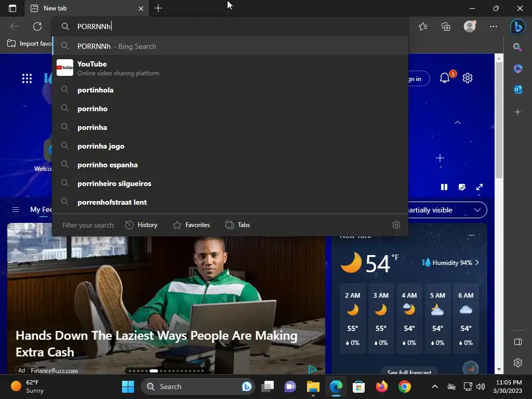Open Windows Start menu
532x399 pixels.
tap(128, 387)
